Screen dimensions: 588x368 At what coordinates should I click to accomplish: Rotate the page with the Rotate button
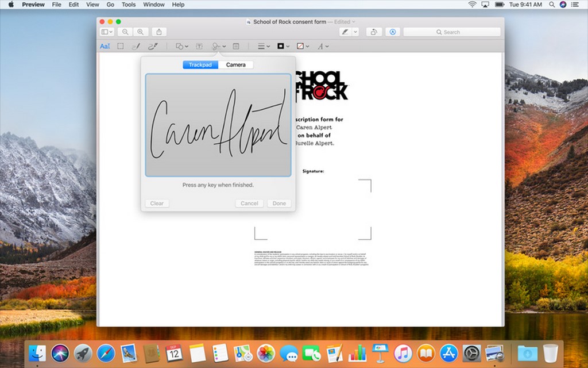pyautogui.click(x=374, y=32)
